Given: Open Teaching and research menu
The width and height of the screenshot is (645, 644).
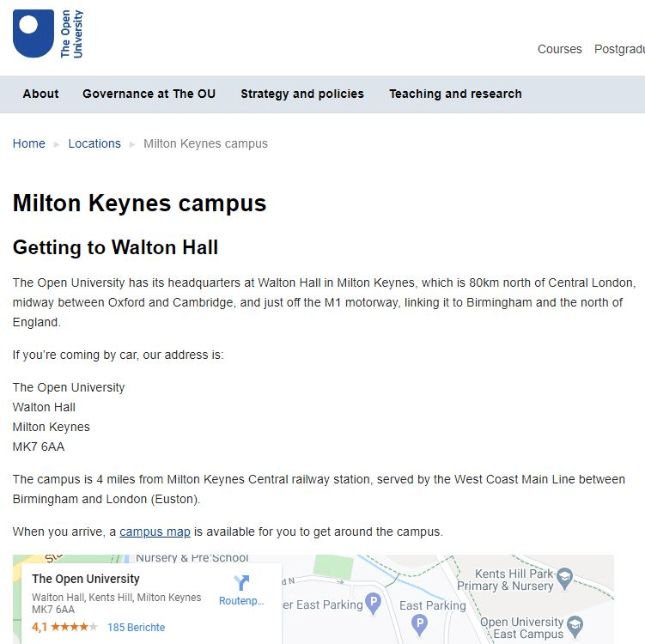Looking at the screenshot, I should click(x=455, y=94).
